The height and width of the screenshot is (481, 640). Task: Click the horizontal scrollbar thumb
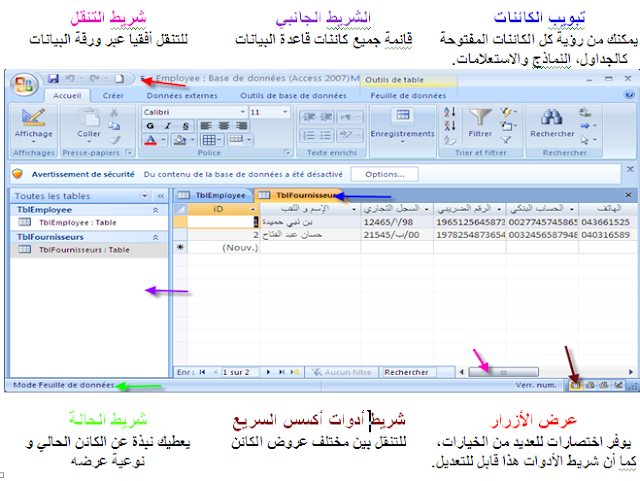(504, 372)
